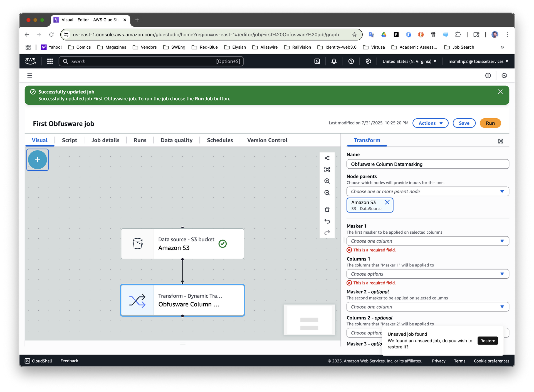Redo the canvas change
The height and width of the screenshot is (392, 534).
tap(327, 233)
